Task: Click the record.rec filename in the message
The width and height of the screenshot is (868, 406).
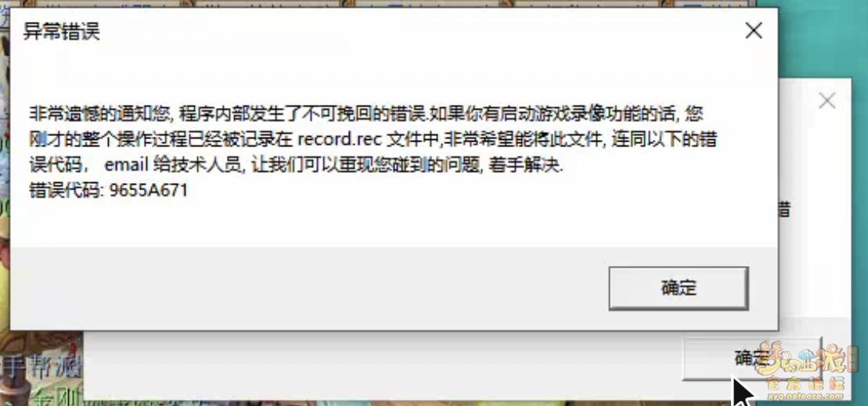Action: tap(340, 138)
